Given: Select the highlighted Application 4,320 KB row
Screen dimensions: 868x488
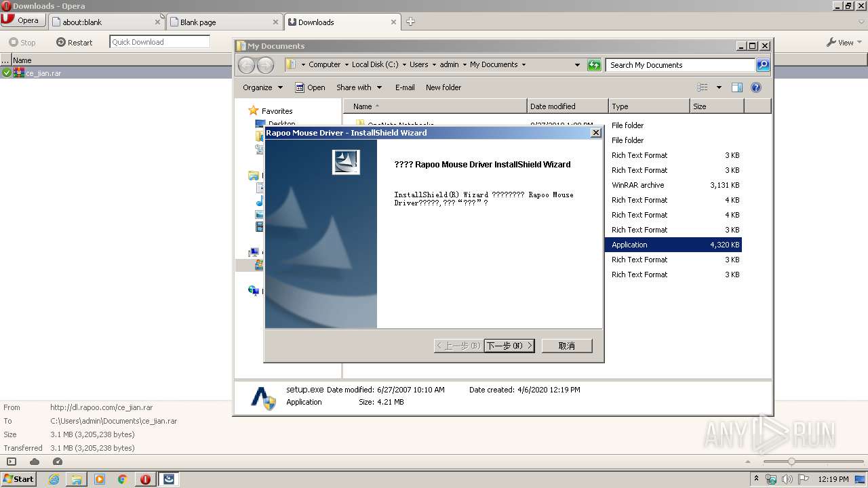Looking at the screenshot, I should 673,245.
